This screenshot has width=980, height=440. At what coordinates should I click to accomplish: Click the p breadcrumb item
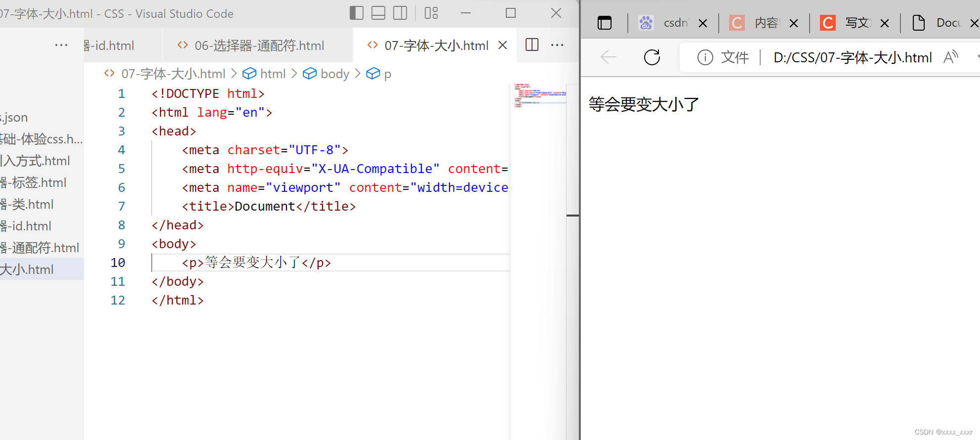click(x=379, y=74)
